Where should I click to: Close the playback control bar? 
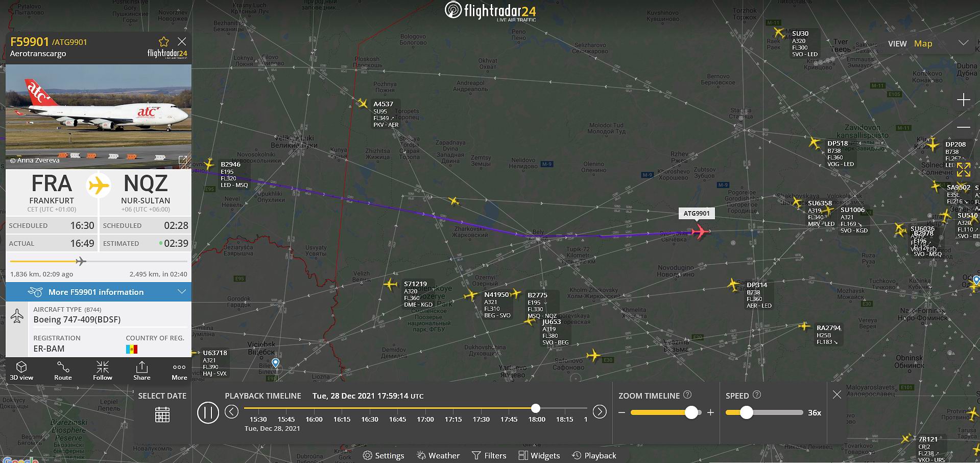coord(836,395)
